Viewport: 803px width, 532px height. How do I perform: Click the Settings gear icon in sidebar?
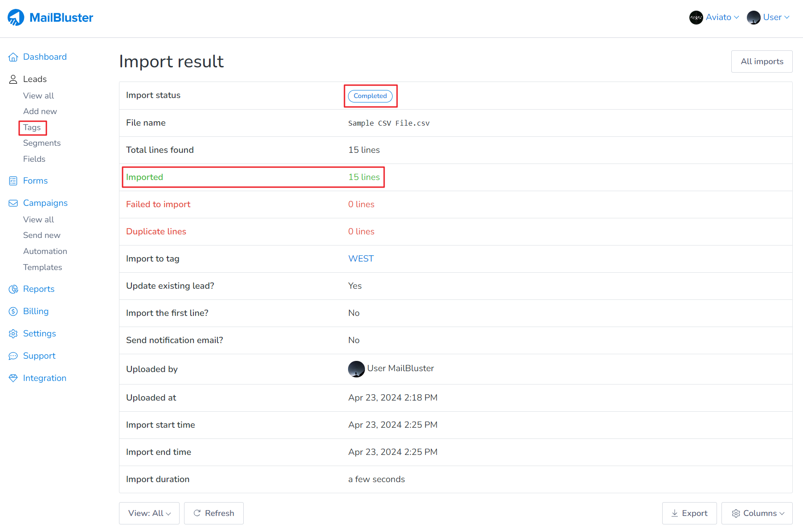click(13, 334)
